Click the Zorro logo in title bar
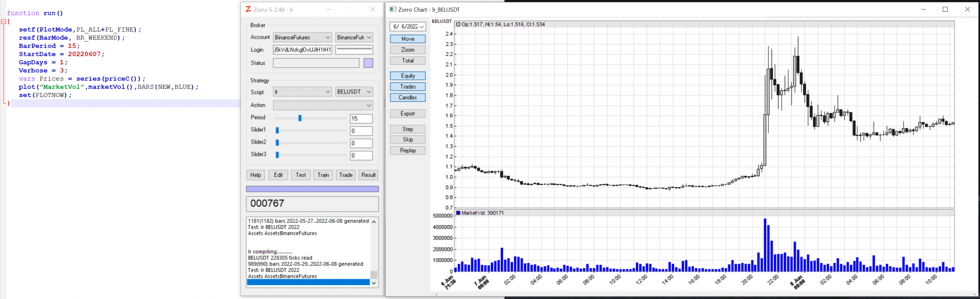 click(248, 9)
